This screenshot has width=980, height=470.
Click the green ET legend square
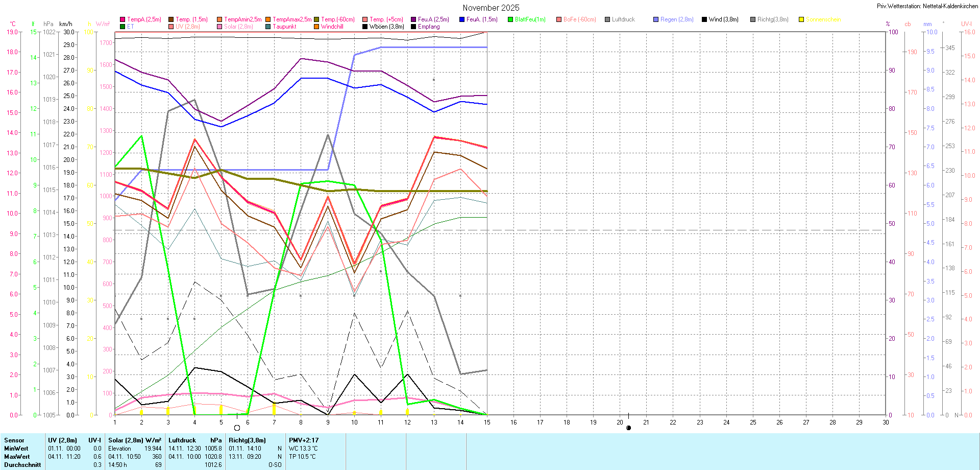[122, 27]
